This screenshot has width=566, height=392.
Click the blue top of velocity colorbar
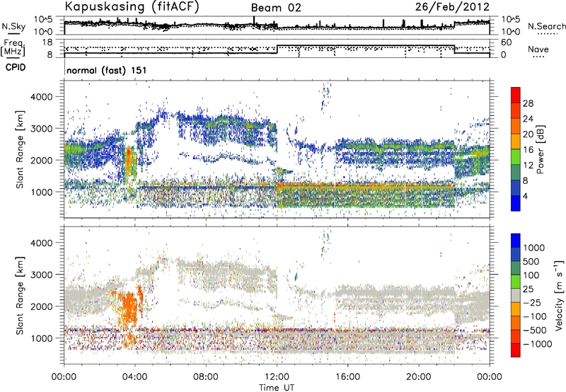pyautogui.click(x=516, y=240)
